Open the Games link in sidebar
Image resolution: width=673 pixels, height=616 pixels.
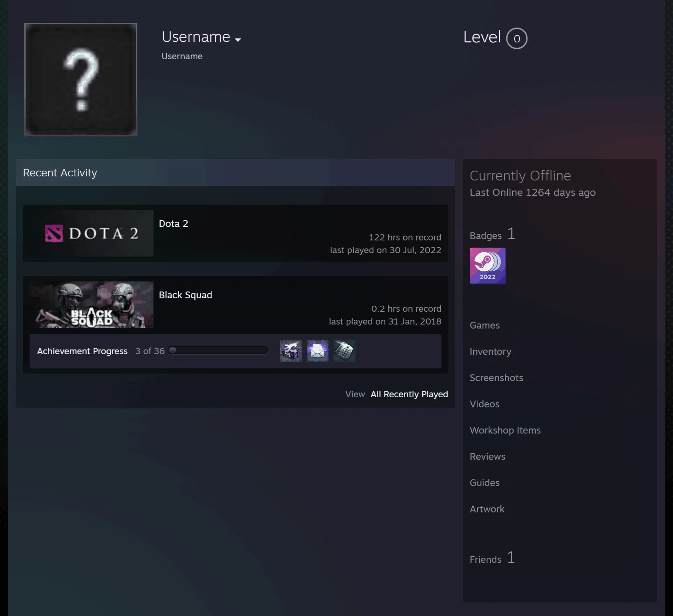pos(485,325)
